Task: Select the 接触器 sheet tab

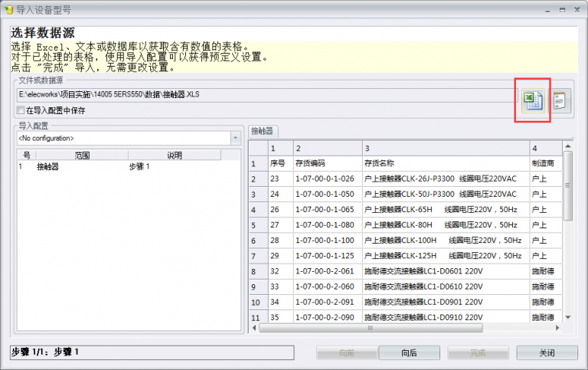Action: [263, 131]
